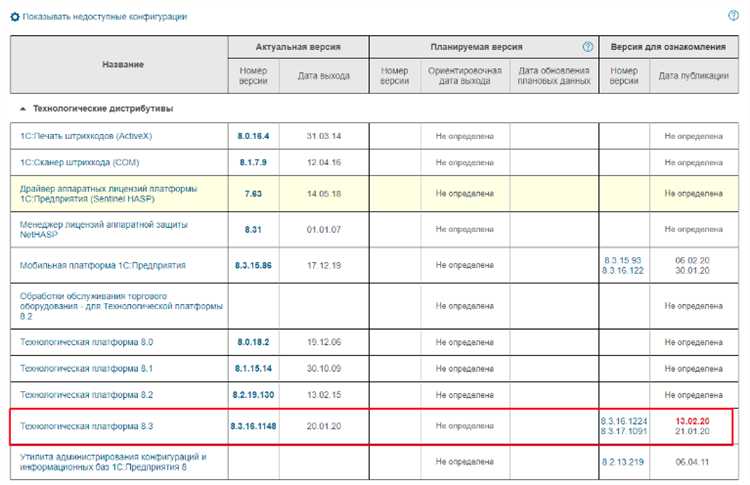
Task: Click the Ориентировочная дата выхода header
Action: coord(465,76)
